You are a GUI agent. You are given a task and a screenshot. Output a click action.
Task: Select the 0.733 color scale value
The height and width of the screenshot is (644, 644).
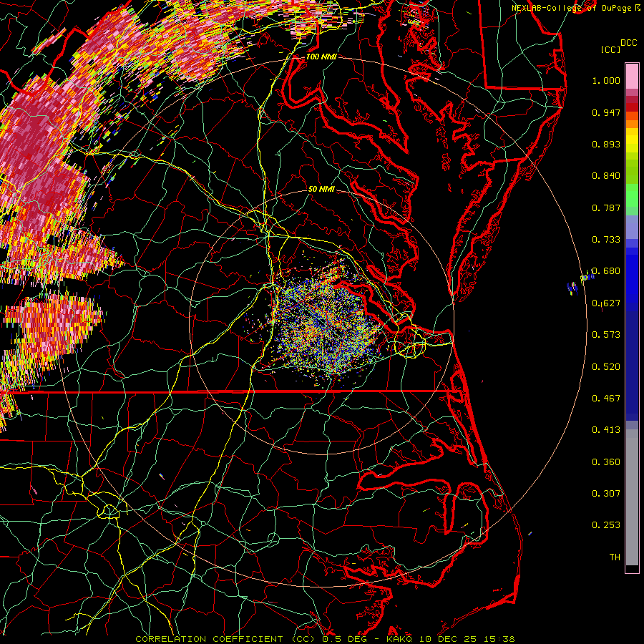click(606, 240)
